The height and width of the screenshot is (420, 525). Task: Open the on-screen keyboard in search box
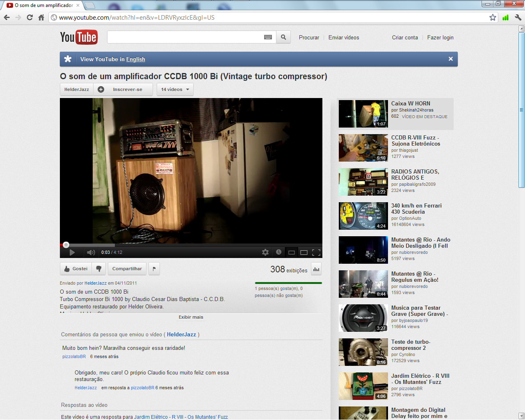[268, 37]
